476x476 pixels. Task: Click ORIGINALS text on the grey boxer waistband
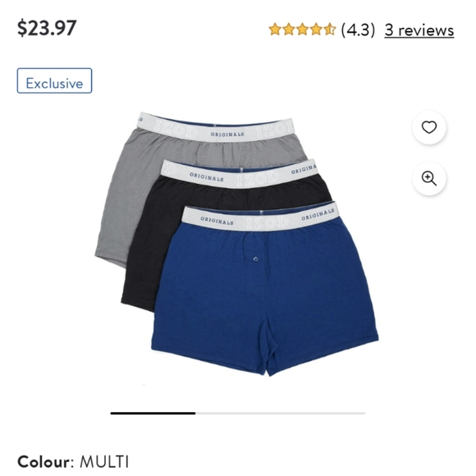click(227, 134)
